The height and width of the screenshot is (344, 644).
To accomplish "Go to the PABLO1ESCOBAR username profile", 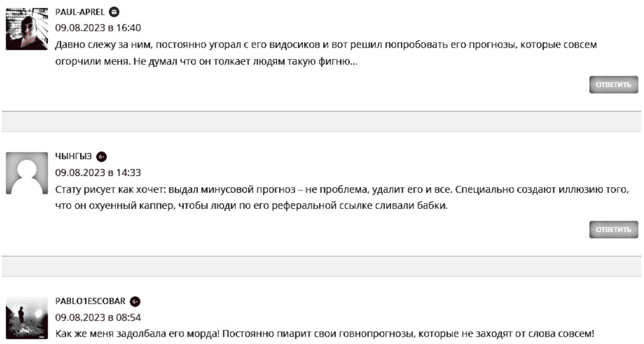I will (x=90, y=301).
